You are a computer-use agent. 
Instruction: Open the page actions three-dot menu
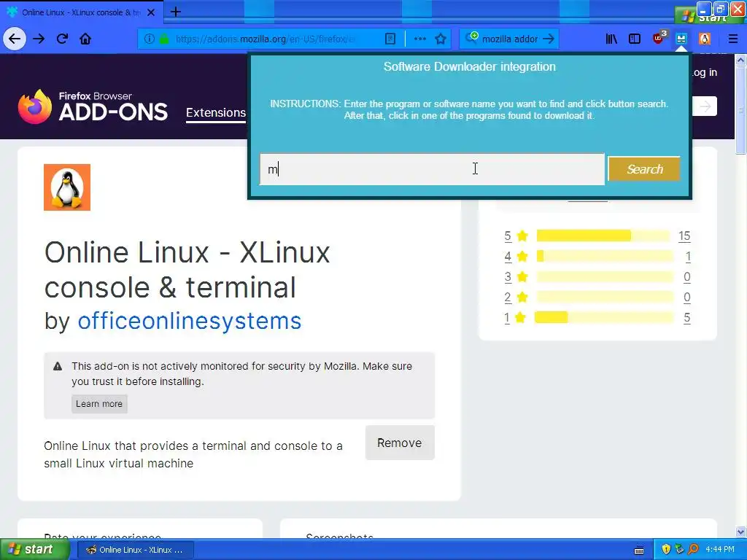tap(420, 39)
